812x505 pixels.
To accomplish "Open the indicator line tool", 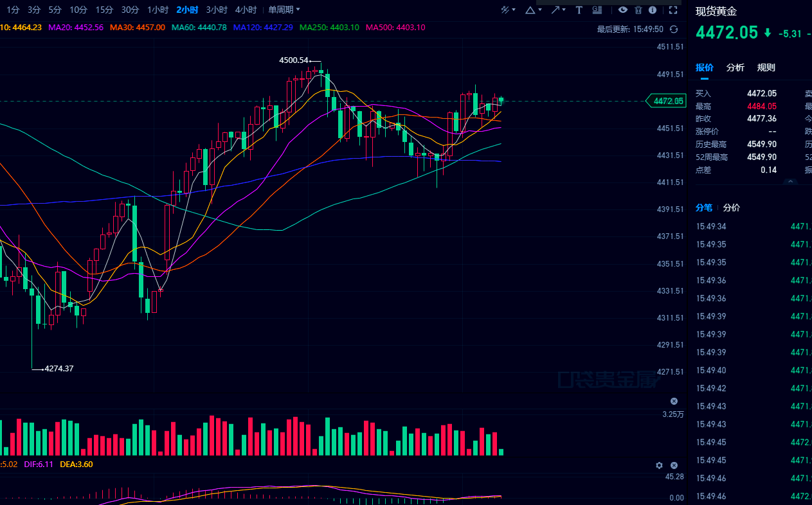I will coord(505,10).
